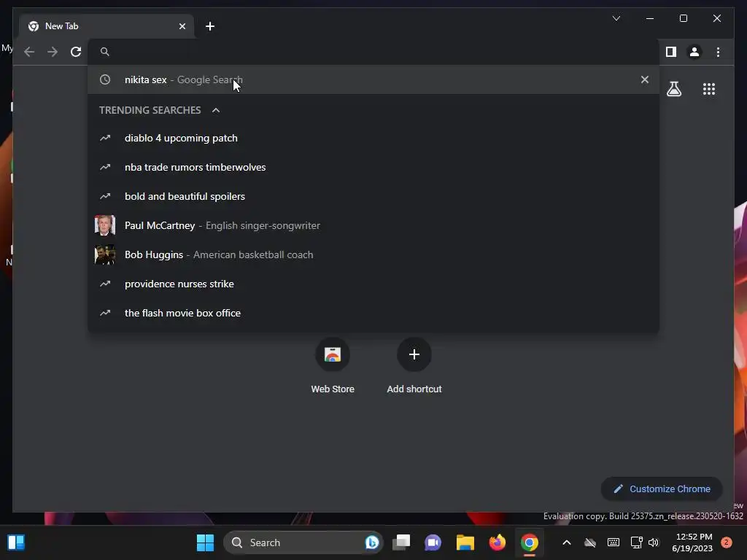The width and height of the screenshot is (747, 560).
Task: Reload the current page
Action: pyautogui.click(x=76, y=52)
